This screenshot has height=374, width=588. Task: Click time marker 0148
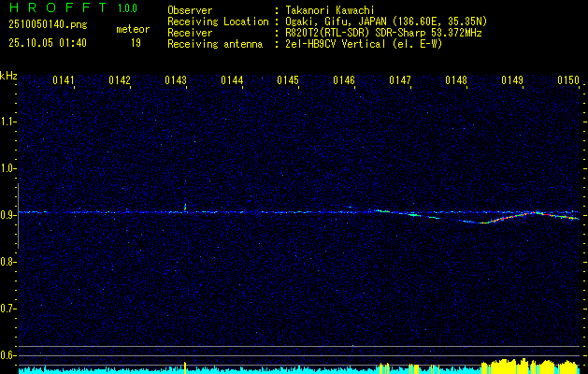(456, 80)
